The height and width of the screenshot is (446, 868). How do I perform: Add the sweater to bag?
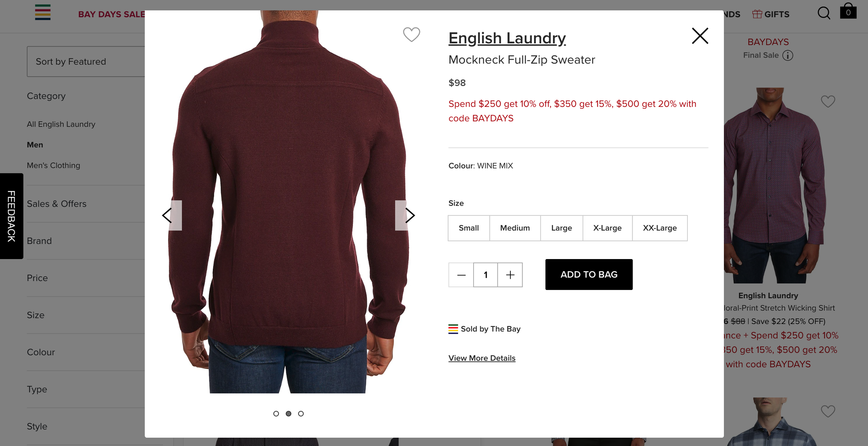tap(589, 274)
